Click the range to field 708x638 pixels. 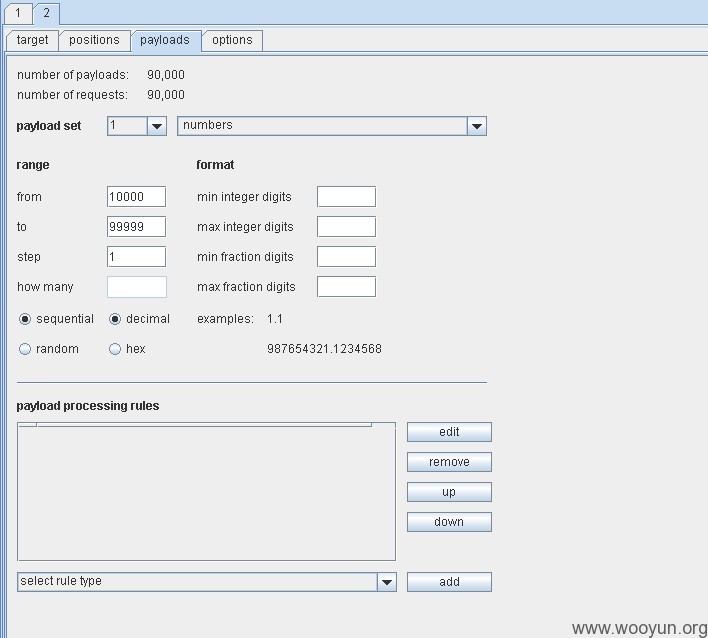[x=136, y=227]
